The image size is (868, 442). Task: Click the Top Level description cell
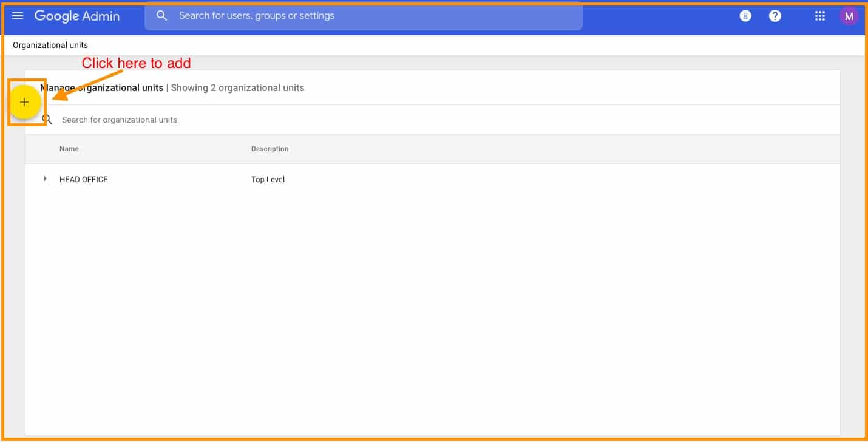coord(268,180)
